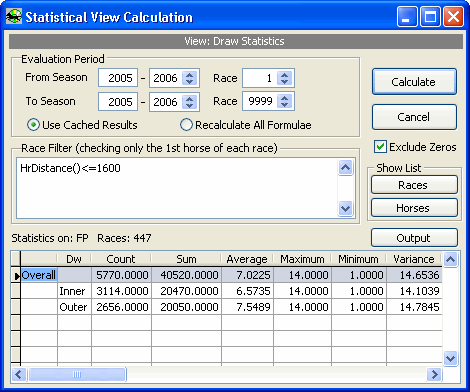
Task: Click the horizontal scrollbar thumb
Action: point(77,374)
